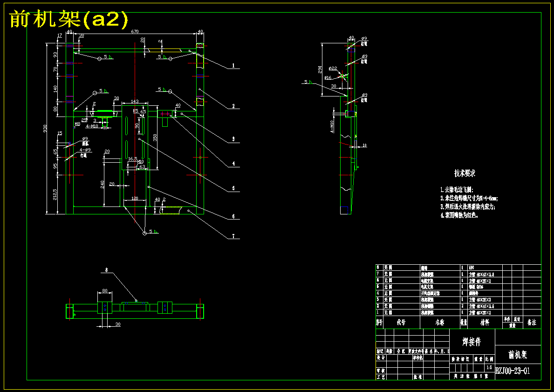Select material cell 方管 40×25×2 in row 3
The width and height of the screenshot is (554, 392).
[x=480, y=300]
